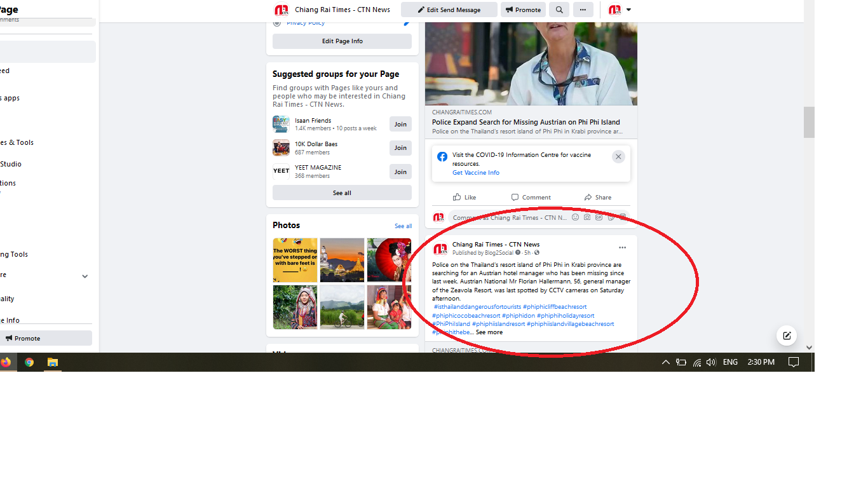This screenshot has width=868, height=488.
Task: Click the page vertical scrollbar thumb
Action: tap(809, 122)
